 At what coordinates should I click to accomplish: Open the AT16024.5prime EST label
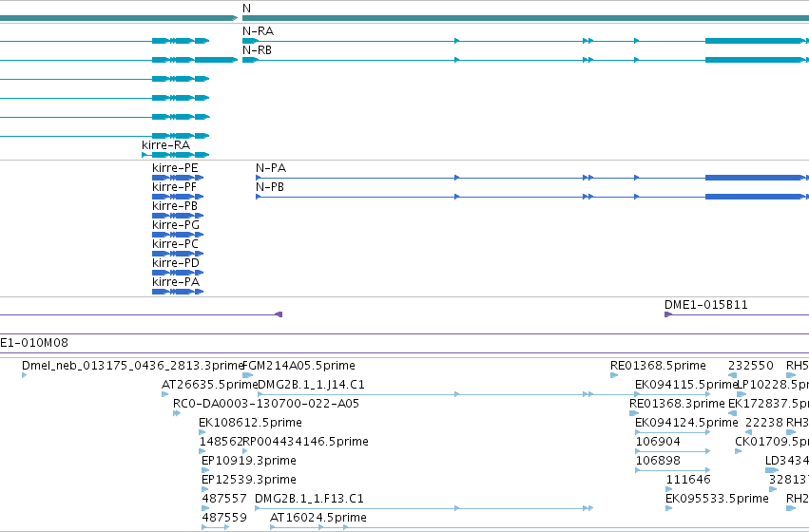point(318,518)
